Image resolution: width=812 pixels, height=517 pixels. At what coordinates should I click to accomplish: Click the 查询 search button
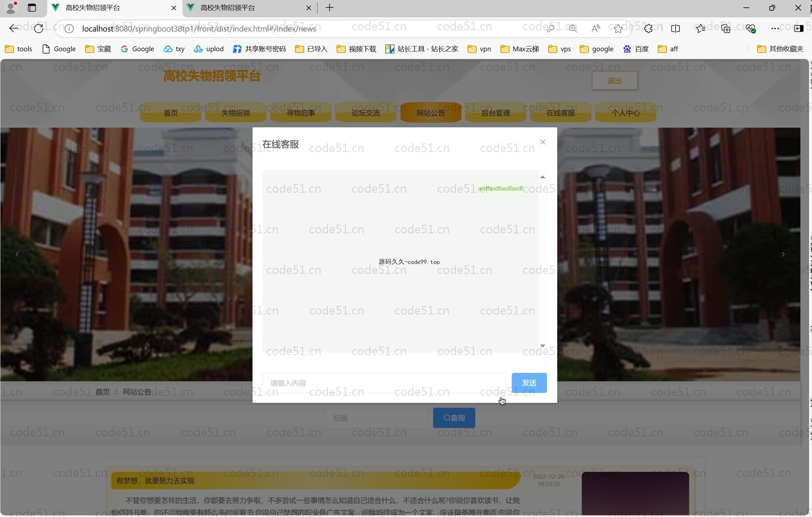click(x=454, y=418)
